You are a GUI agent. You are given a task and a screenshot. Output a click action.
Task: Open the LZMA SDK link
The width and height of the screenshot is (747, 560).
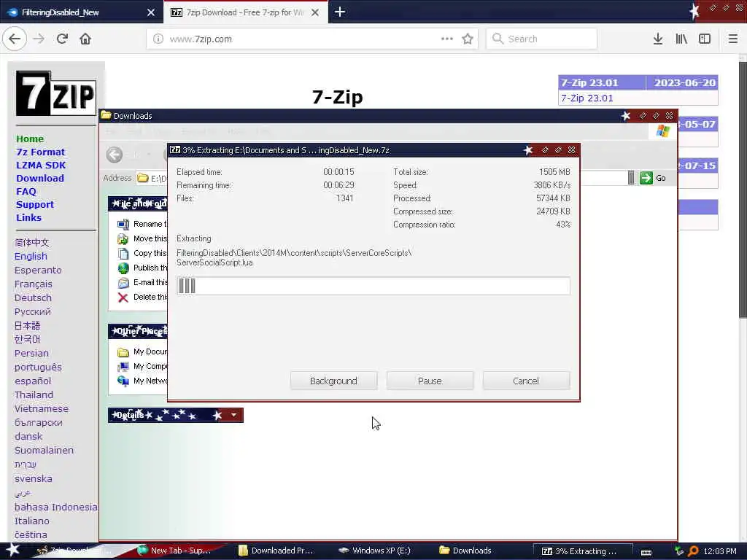point(41,165)
